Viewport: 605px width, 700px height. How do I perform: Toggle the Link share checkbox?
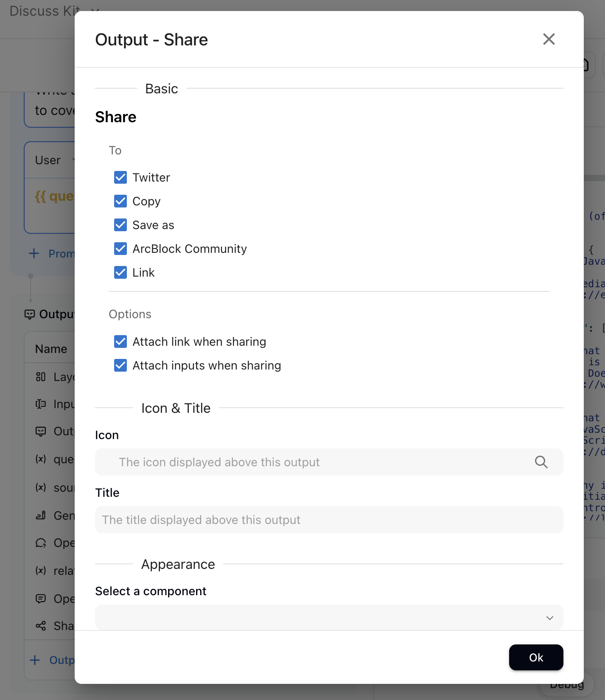pos(120,272)
